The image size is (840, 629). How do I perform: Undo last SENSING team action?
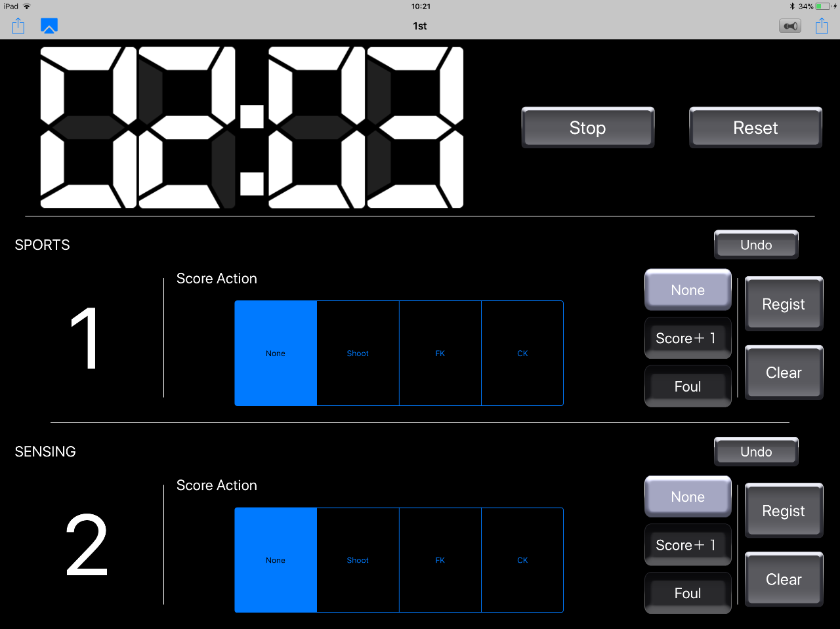[756, 451]
